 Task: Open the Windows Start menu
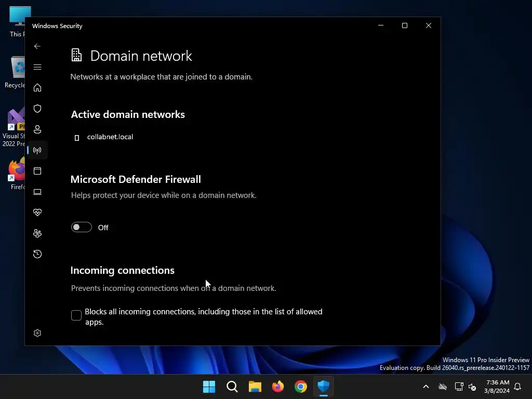click(x=209, y=387)
